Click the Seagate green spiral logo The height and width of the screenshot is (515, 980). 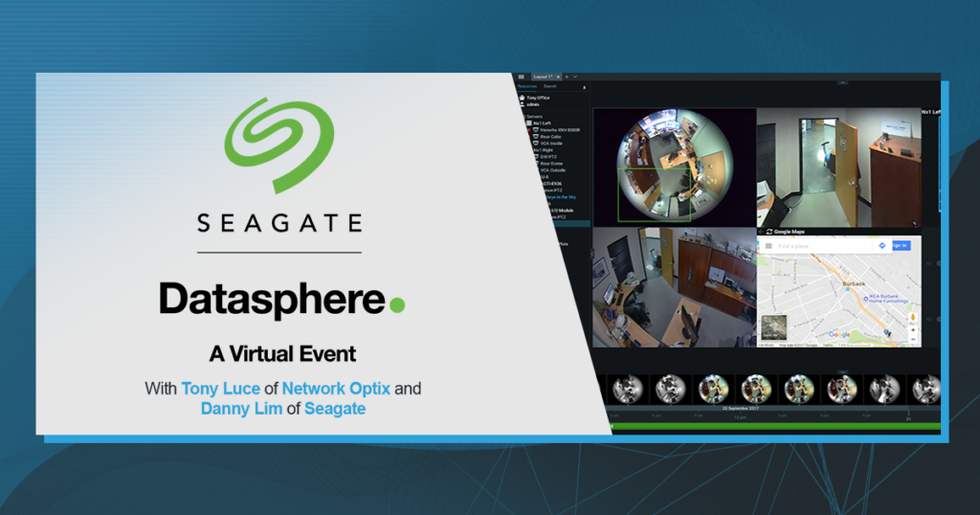[279, 145]
